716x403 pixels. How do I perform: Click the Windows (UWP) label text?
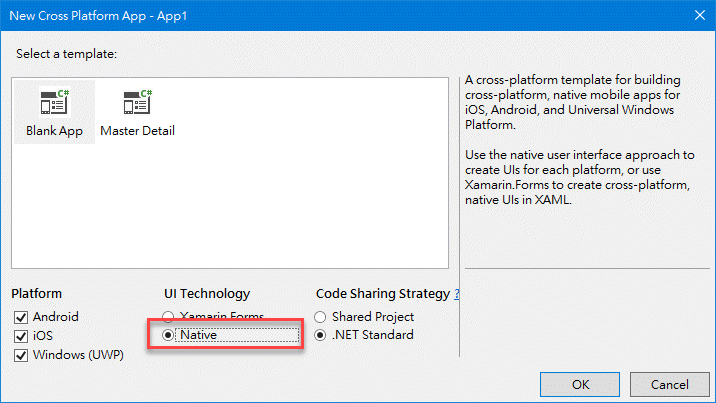78,355
